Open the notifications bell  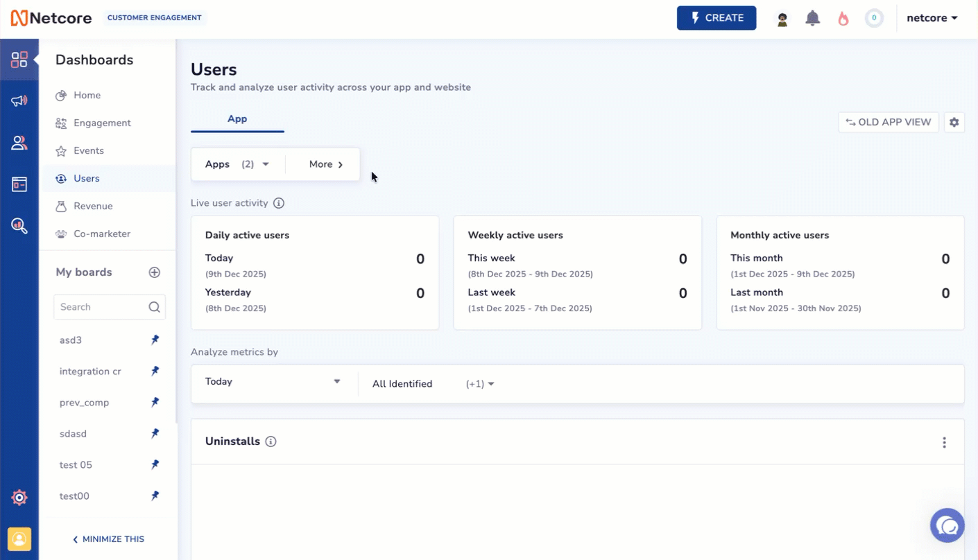(x=812, y=17)
